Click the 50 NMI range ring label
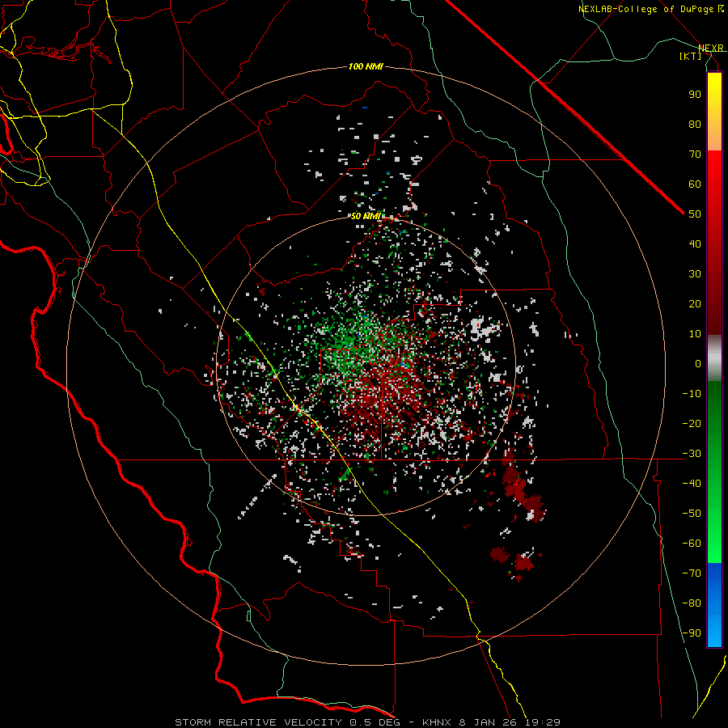 [366, 216]
